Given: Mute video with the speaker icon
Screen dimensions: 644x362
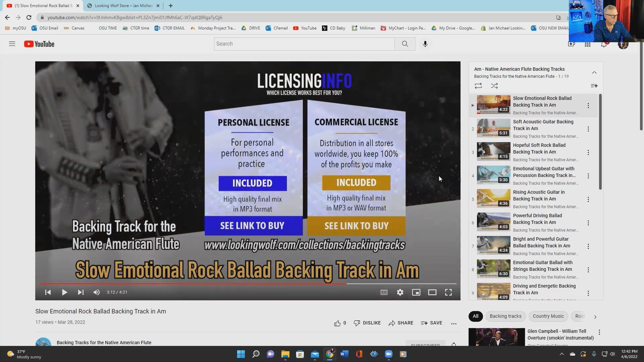Looking at the screenshot, I should (97, 292).
